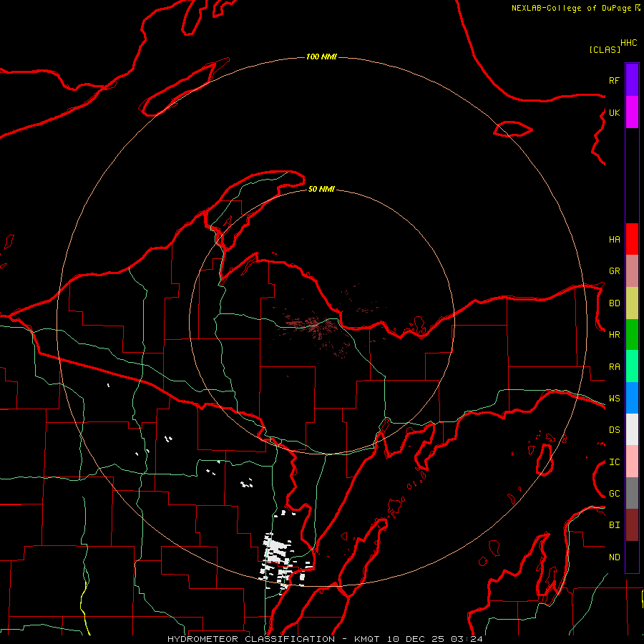
Task: Click the 50 NMI range ring label
Action: [321, 189]
